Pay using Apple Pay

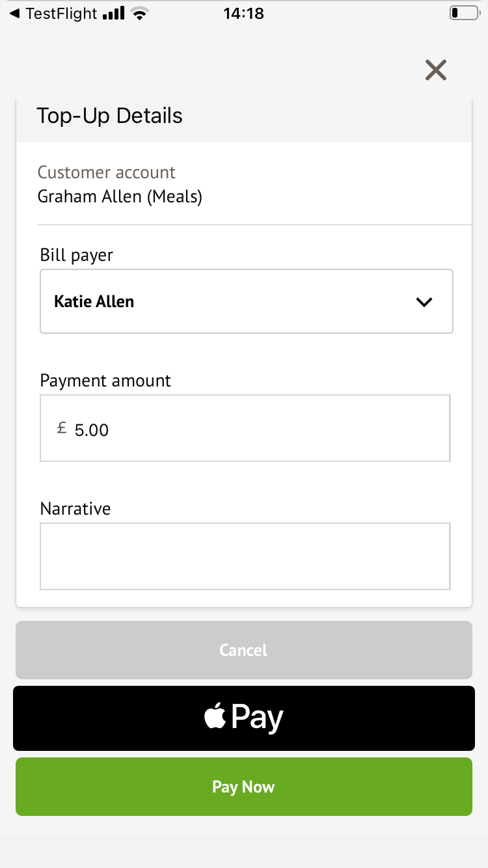point(243,718)
